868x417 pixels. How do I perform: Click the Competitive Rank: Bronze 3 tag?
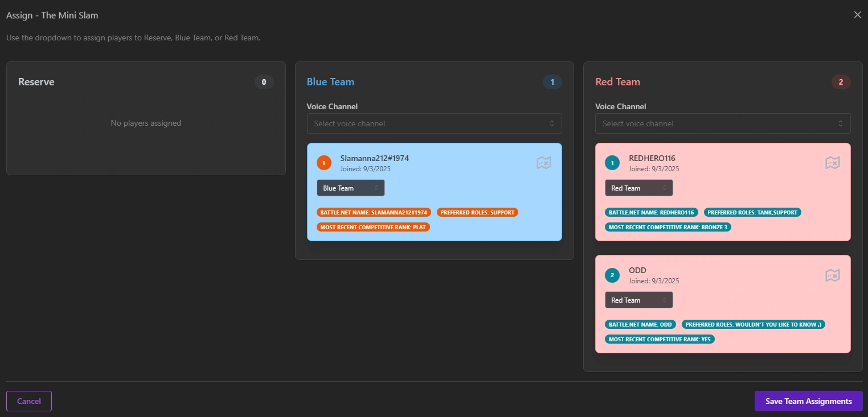668,227
